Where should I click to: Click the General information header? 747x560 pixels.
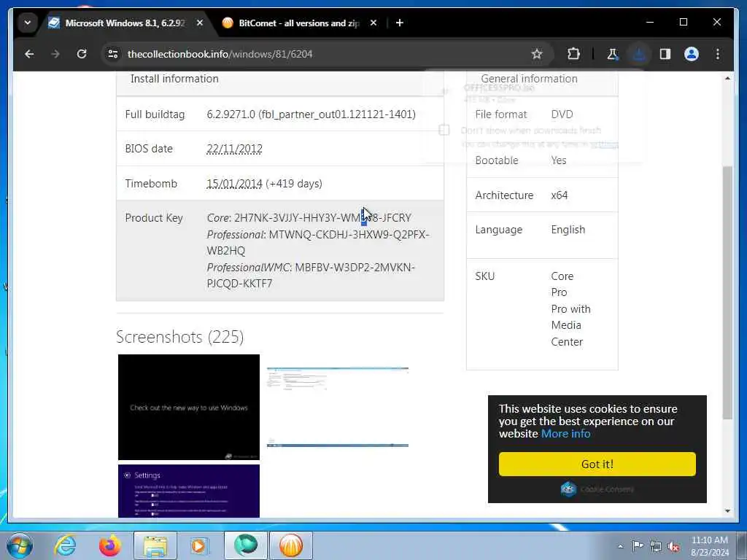click(529, 79)
